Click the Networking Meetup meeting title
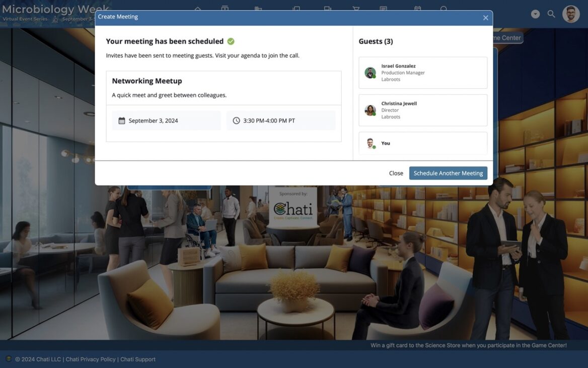588x368 pixels. [x=146, y=81]
